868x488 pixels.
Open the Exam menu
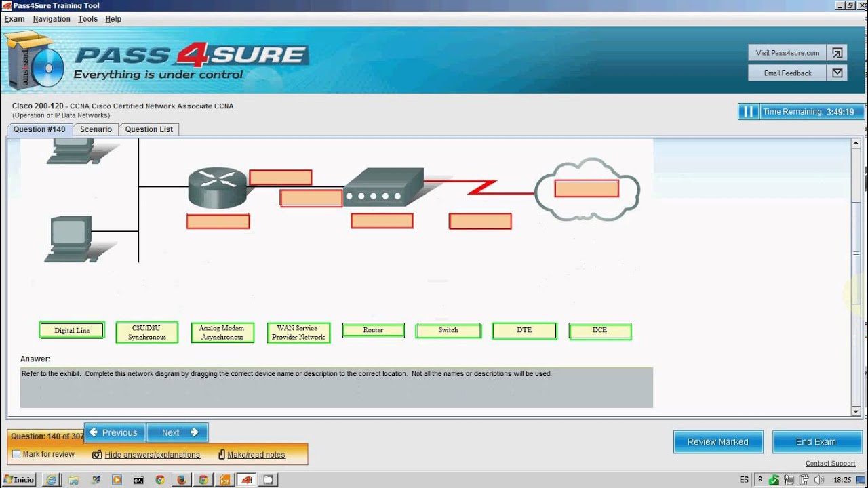[14, 19]
